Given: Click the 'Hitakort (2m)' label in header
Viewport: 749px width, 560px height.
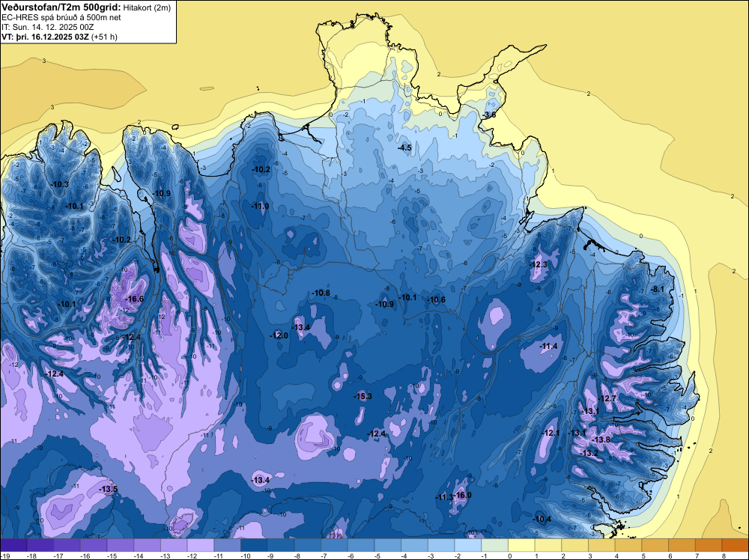Looking at the screenshot, I should point(147,7).
